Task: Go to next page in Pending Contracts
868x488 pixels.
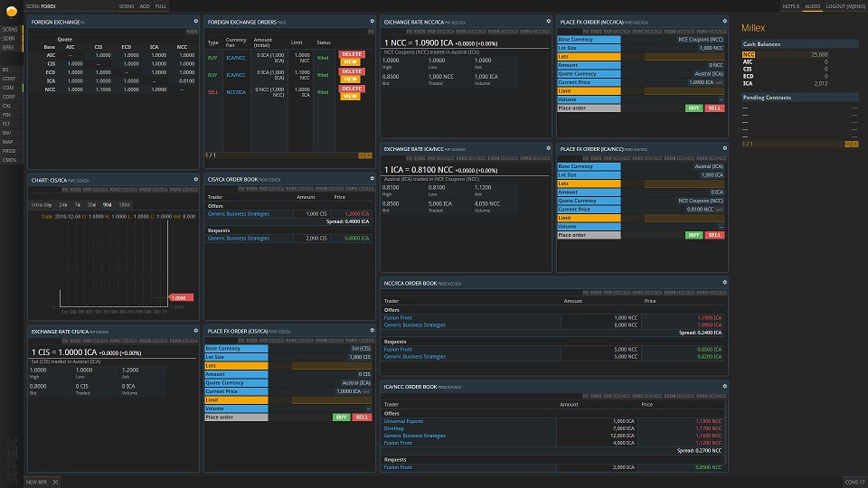Action: (x=854, y=144)
